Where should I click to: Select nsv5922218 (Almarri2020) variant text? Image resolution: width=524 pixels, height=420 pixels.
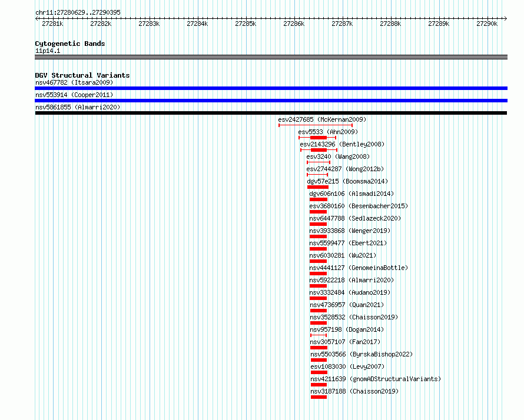pos(351,280)
